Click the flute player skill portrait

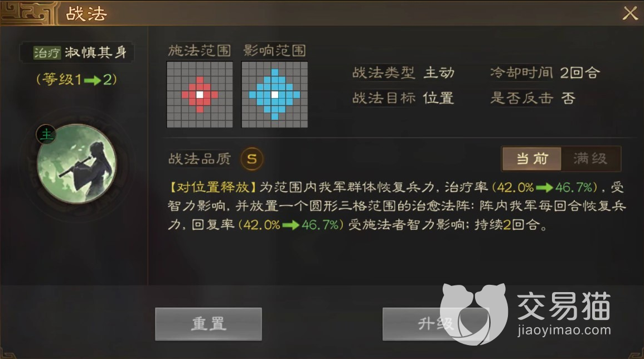[x=77, y=164]
